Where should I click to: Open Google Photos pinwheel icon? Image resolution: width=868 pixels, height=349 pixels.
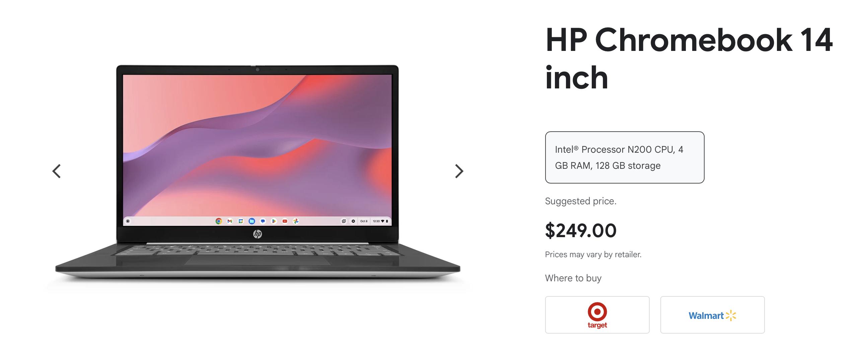pyautogui.click(x=296, y=221)
